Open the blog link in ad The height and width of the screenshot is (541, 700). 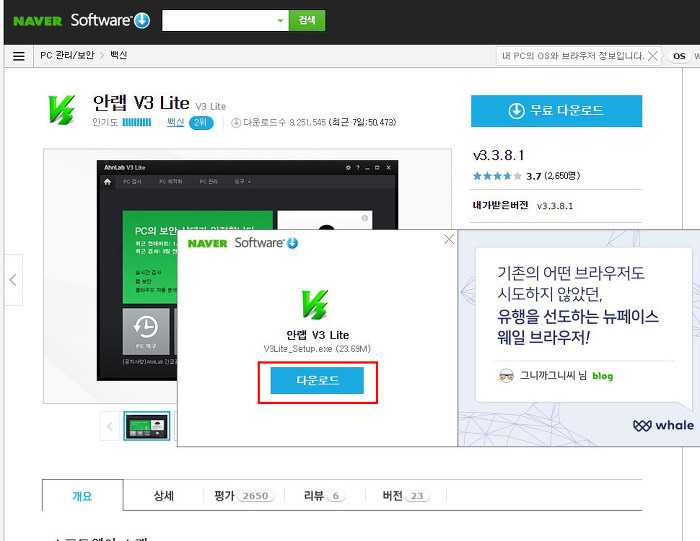tap(602, 376)
